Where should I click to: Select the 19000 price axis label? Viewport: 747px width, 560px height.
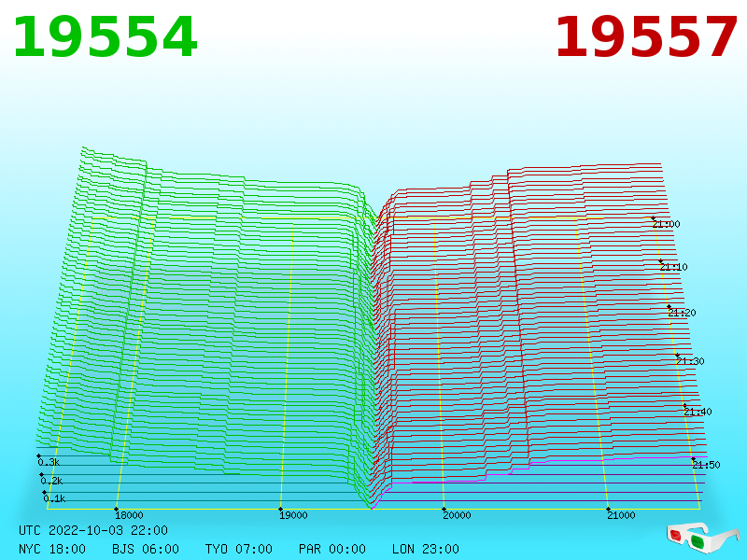[x=293, y=515]
